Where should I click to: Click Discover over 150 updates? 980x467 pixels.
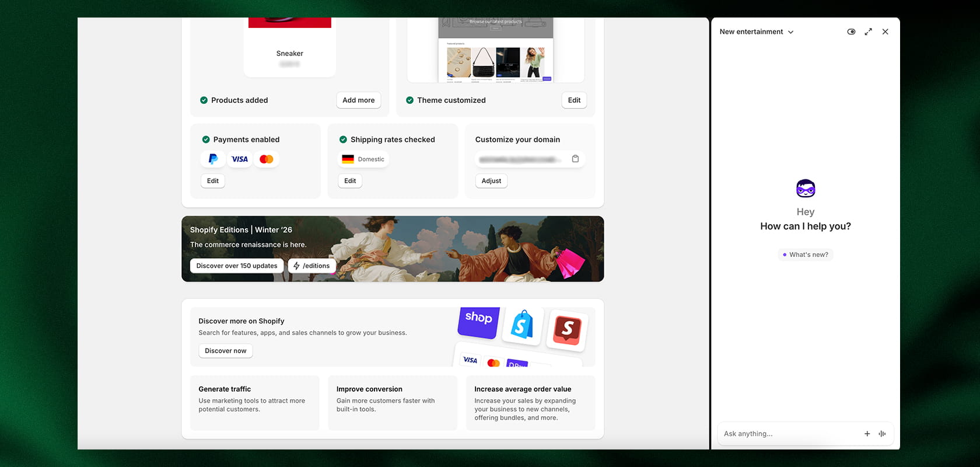pos(237,266)
